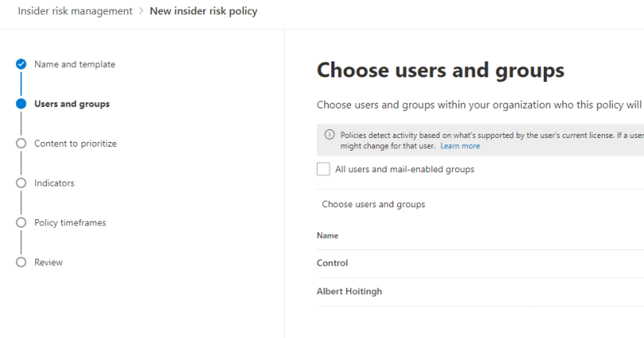Viewport: 644px width, 338px height.
Task: Open the Indicators step label
Action: (54, 183)
